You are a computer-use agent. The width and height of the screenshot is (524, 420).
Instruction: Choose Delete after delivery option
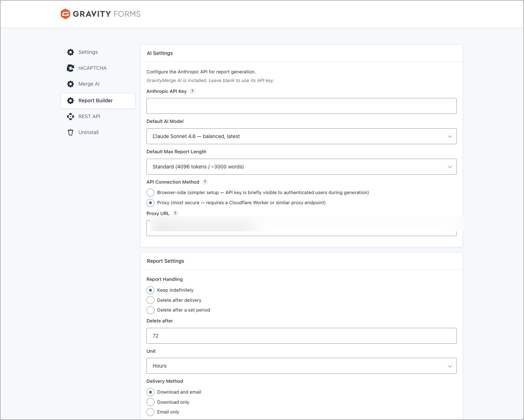(x=150, y=300)
